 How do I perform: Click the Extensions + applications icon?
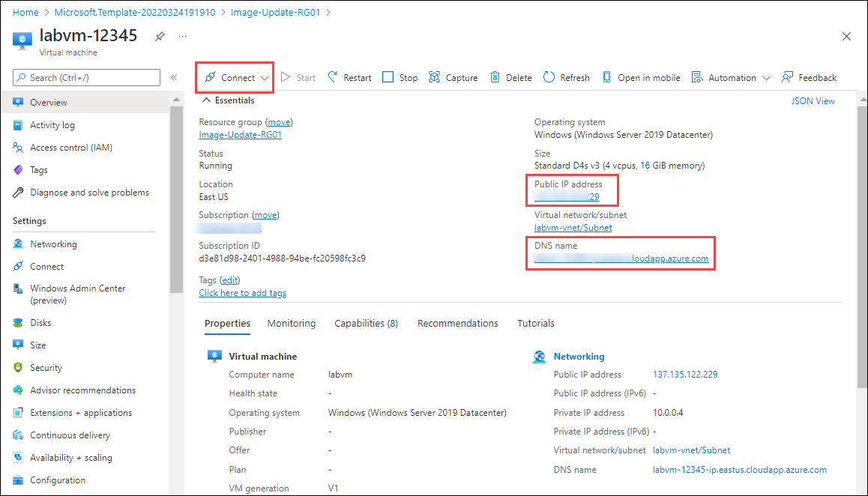click(18, 413)
